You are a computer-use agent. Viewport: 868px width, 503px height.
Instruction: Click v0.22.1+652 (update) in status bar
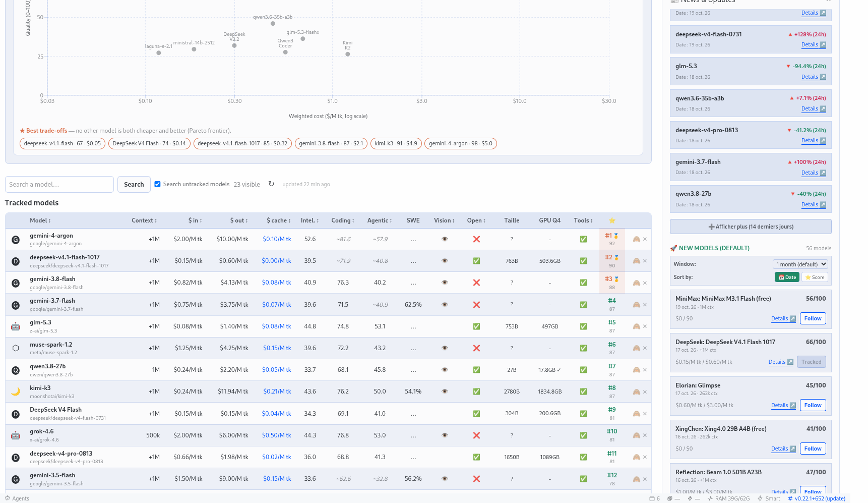[x=817, y=498]
